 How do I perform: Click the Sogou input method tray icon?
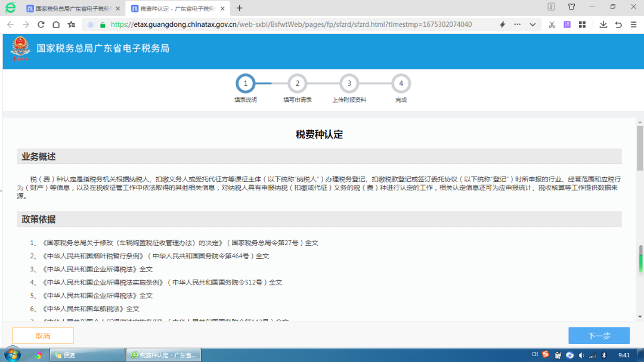coord(546,354)
